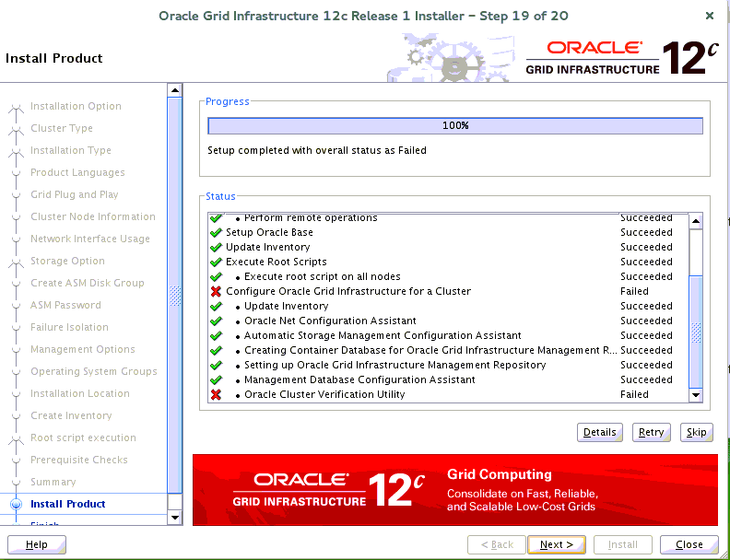Click the steps sidebar scrollbar thumb
730x560 pixels.
click(175, 296)
